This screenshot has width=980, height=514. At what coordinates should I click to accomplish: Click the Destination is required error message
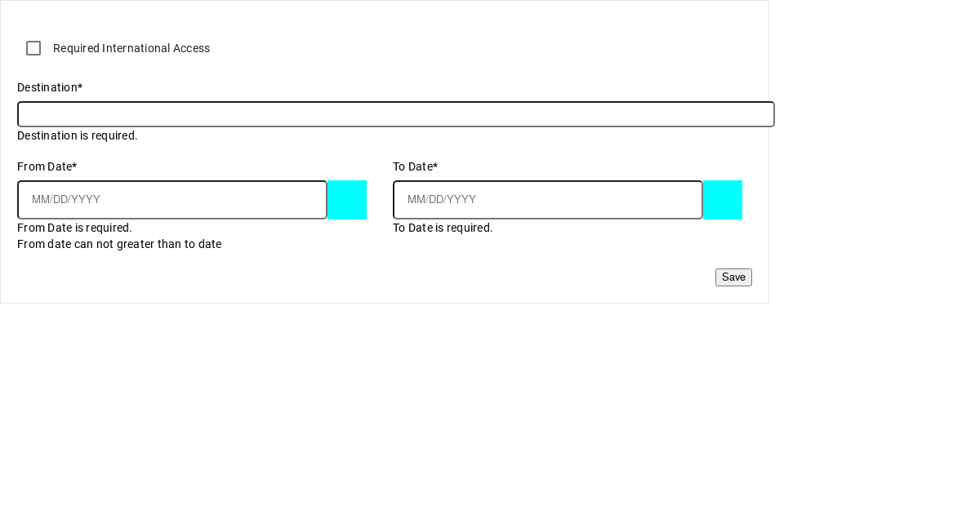click(77, 135)
